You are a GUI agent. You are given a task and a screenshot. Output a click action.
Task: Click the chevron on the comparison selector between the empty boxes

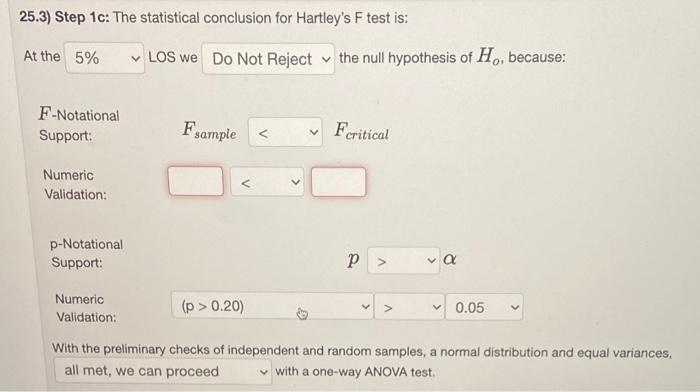coord(295,182)
